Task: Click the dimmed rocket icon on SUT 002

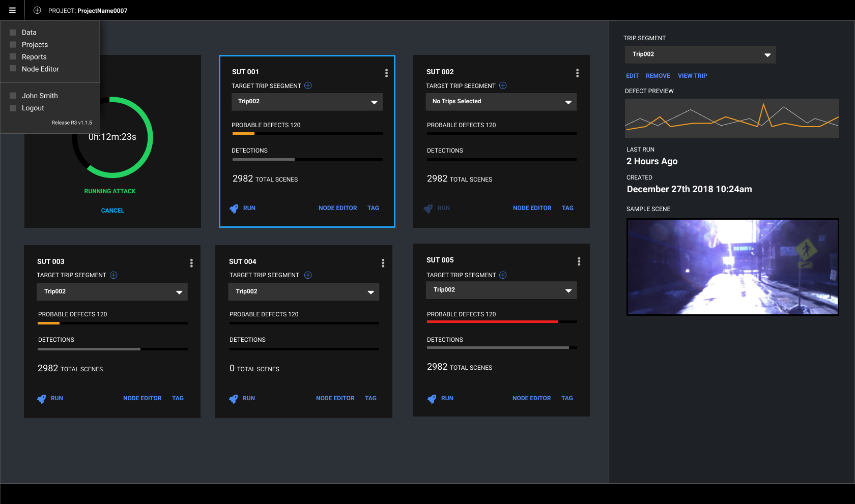Action: (429, 209)
